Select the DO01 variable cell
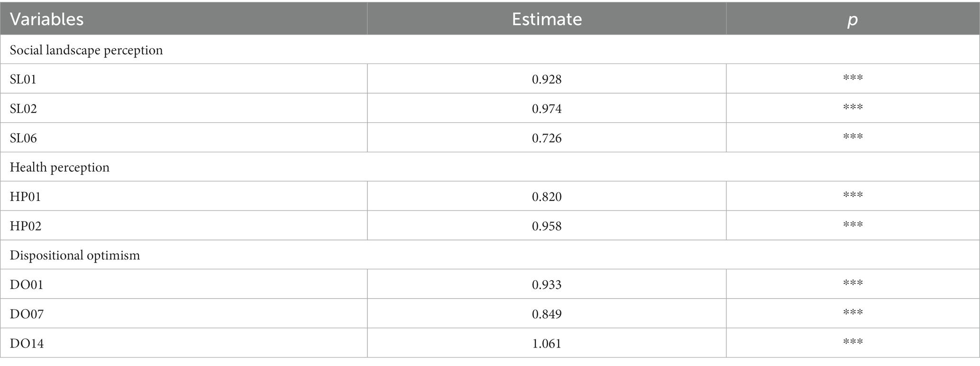Viewport: 980px width, 366px height. click(183, 284)
